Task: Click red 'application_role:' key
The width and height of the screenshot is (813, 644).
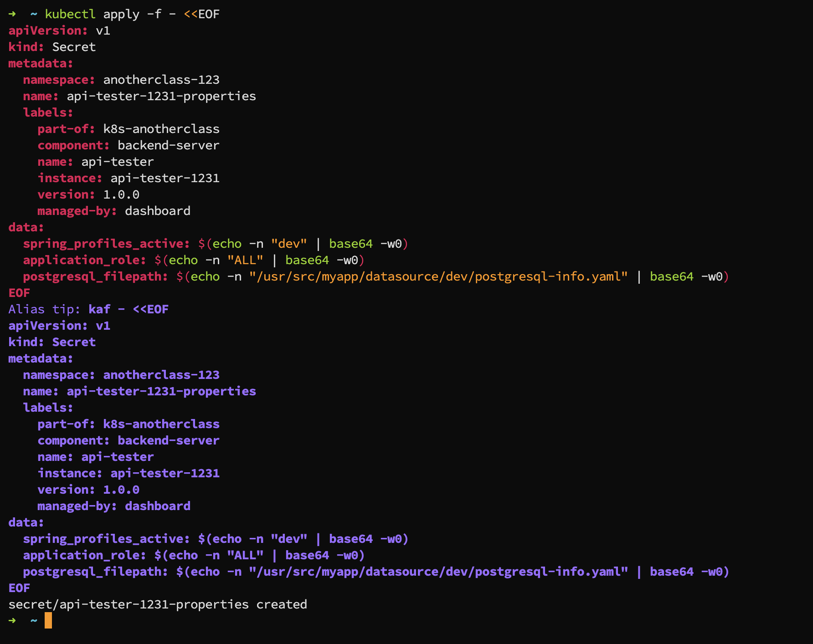Action: coord(85,260)
